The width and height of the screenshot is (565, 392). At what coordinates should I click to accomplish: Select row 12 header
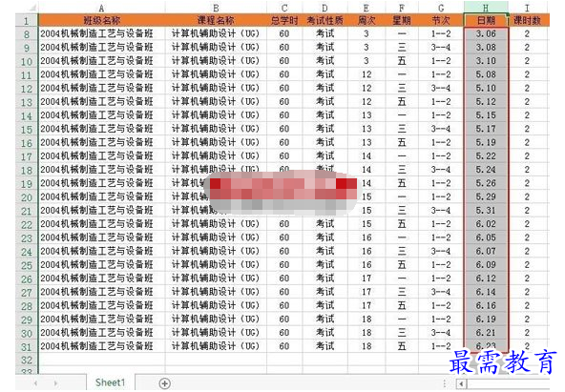click(x=27, y=89)
